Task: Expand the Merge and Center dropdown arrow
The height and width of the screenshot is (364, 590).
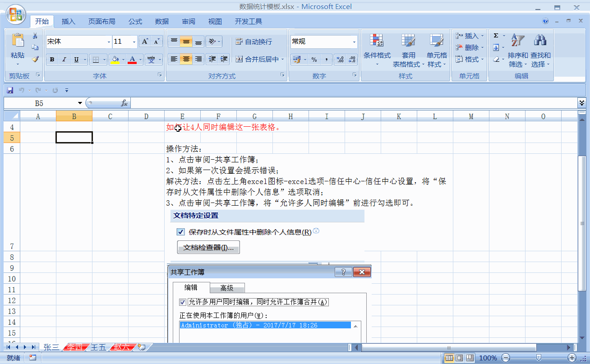Action: pyautogui.click(x=283, y=59)
